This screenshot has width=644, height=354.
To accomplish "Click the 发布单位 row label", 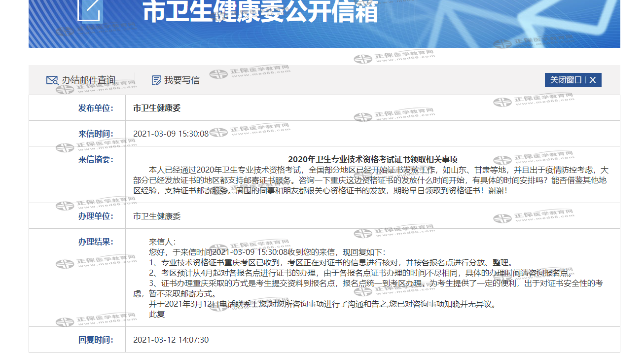I will click(x=96, y=108).
